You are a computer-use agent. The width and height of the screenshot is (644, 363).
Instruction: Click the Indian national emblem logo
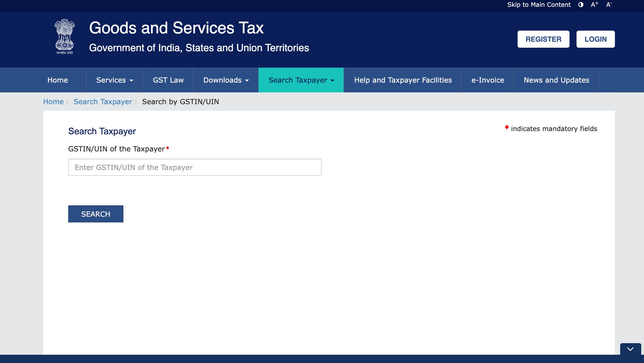(65, 37)
